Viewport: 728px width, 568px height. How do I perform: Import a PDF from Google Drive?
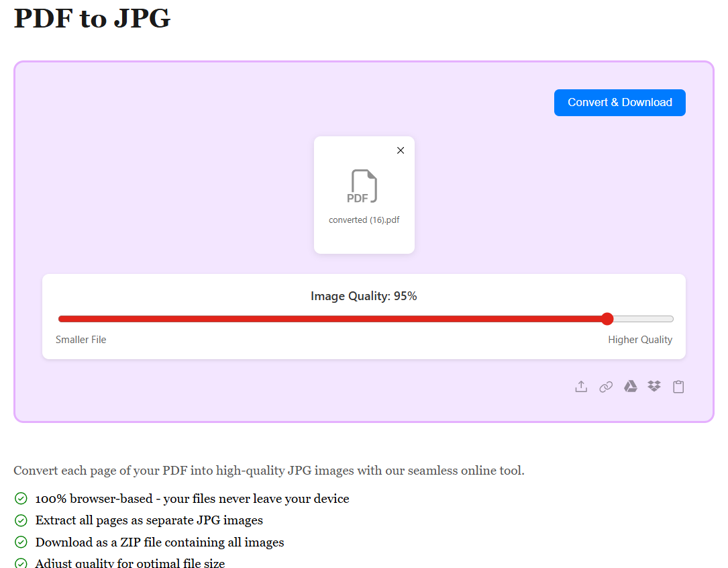pyautogui.click(x=630, y=386)
